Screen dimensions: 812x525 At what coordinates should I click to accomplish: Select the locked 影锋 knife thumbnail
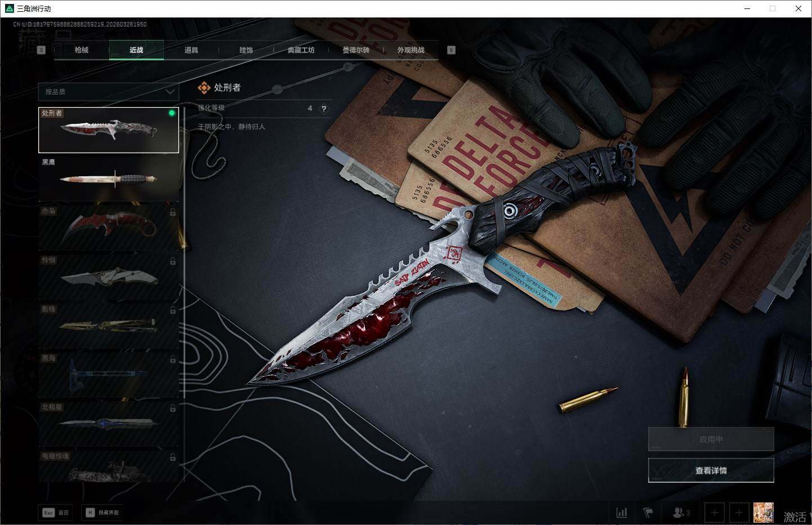[109, 326]
